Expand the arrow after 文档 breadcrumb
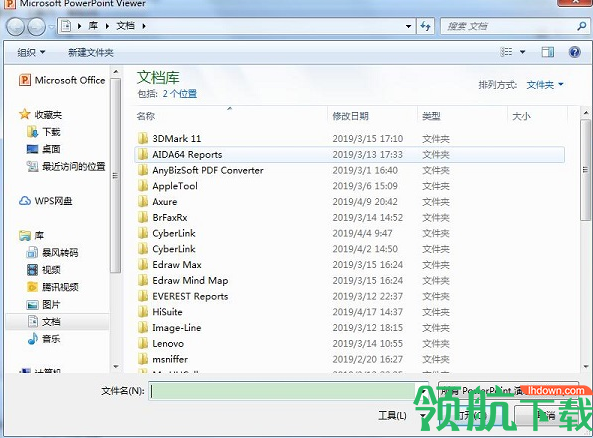 tap(144, 26)
